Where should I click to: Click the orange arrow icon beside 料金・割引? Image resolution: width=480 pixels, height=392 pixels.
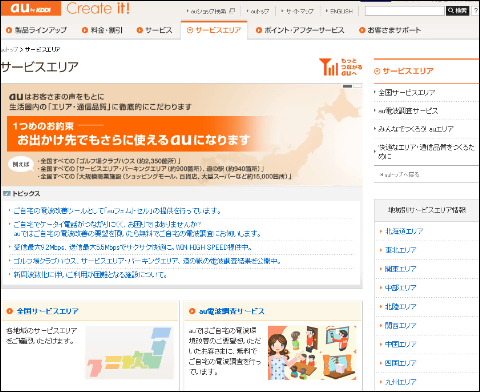click(x=85, y=30)
